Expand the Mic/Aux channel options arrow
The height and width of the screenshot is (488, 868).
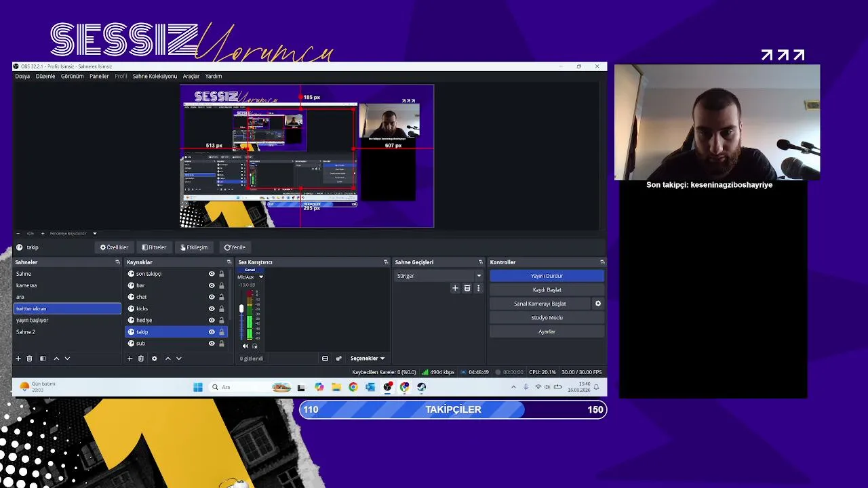[x=261, y=277]
